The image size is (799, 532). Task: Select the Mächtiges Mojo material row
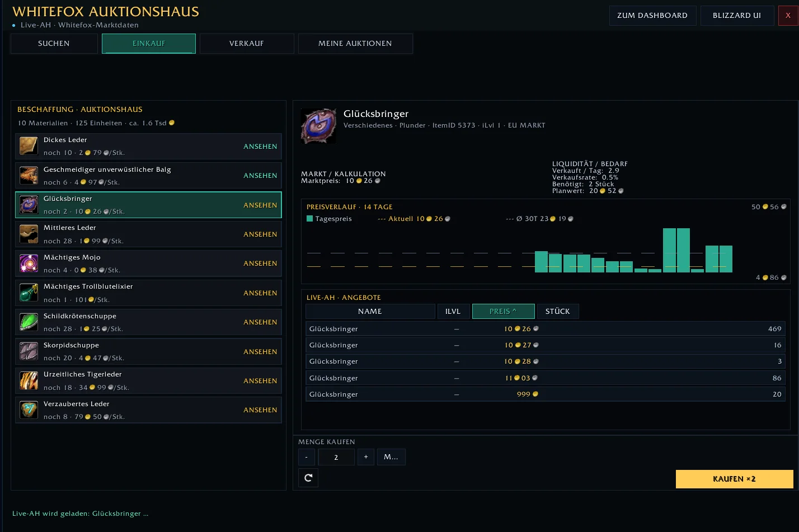click(x=148, y=263)
